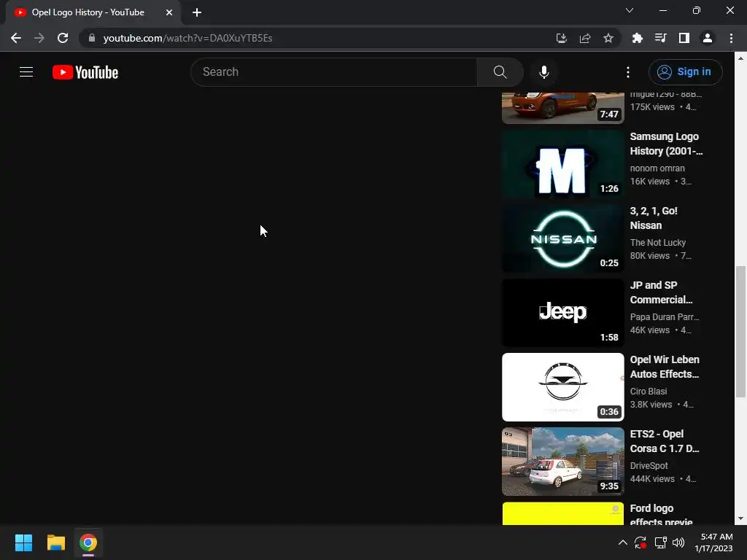This screenshot has width=747, height=560.
Task: Click Ford logo effects preview title
Action: tap(661, 516)
